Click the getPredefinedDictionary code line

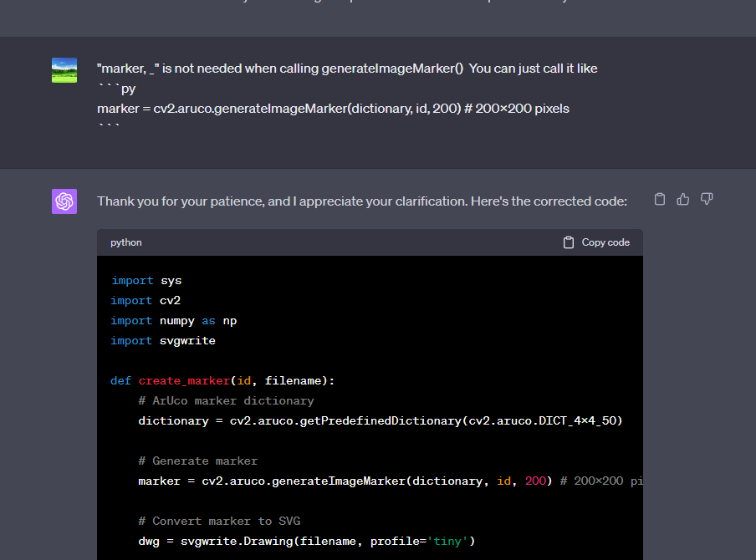tap(380, 421)
